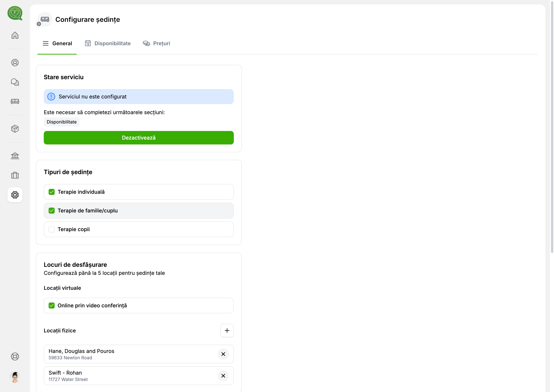Switch to the Prețuri tab
The image size is (554, 392).
pos(157,44)
